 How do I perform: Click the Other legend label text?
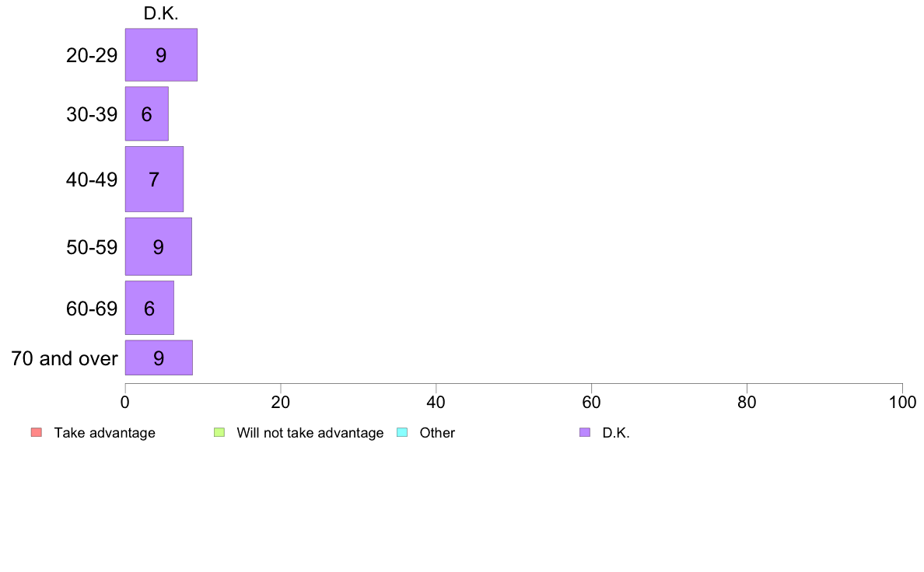437,433
